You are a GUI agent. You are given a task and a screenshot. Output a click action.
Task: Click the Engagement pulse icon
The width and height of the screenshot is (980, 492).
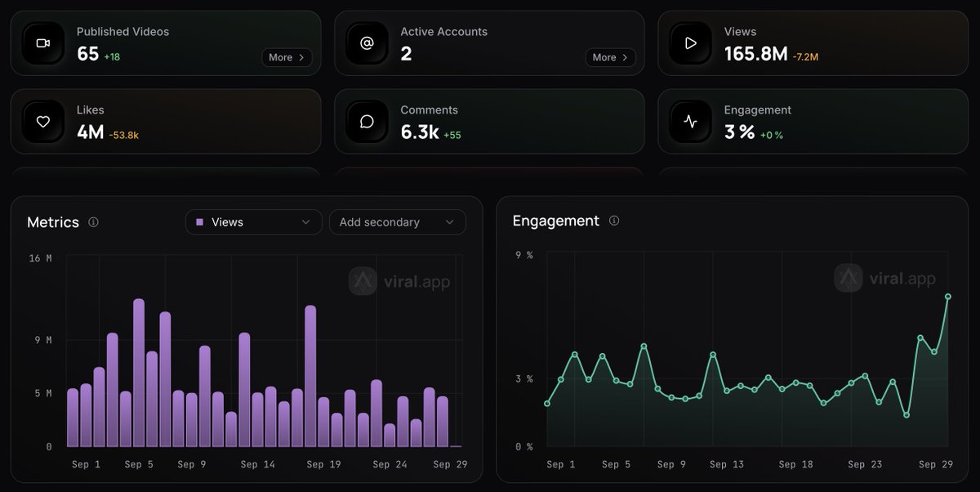691,122
